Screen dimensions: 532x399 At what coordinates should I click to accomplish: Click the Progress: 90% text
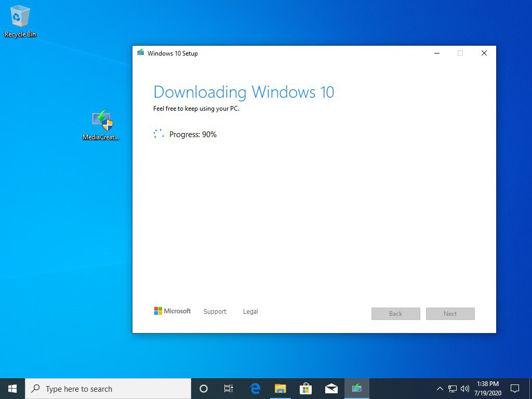193,135
